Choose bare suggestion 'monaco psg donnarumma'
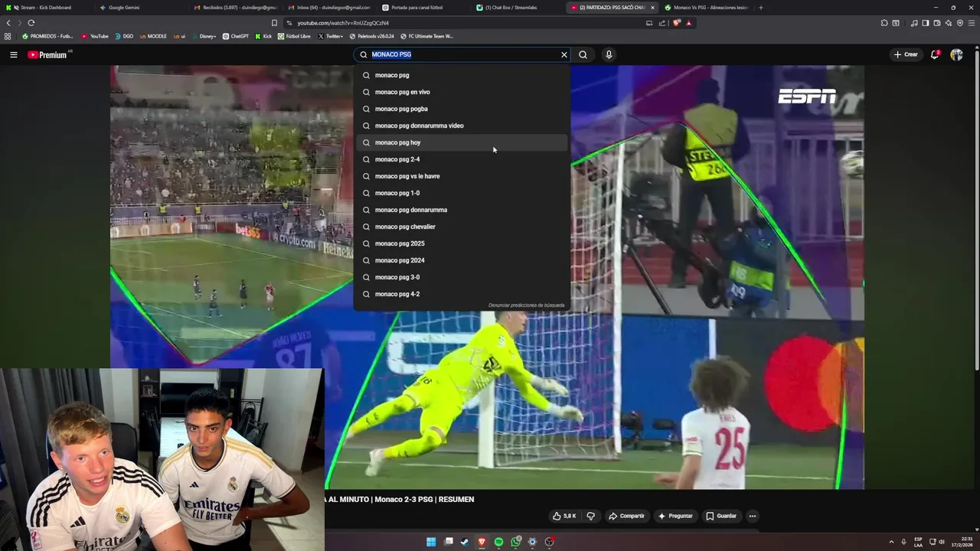The height and width of the screenshot is (551, 980). pyautogui.click(x=462, y=210)
